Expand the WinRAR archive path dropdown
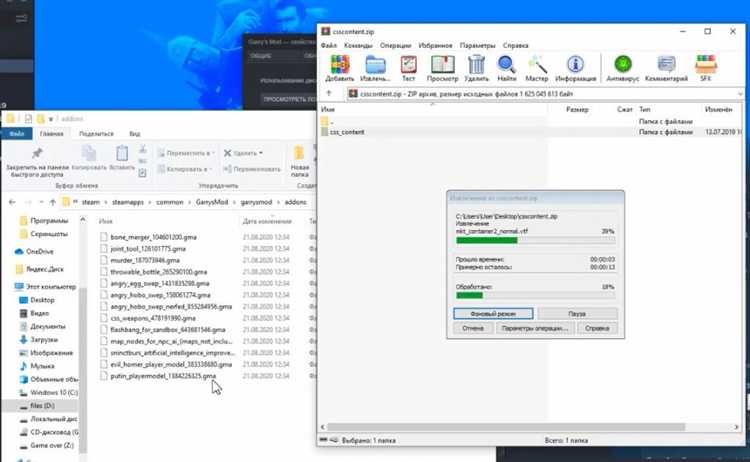 pyautogui.click(x=739, y=94)
